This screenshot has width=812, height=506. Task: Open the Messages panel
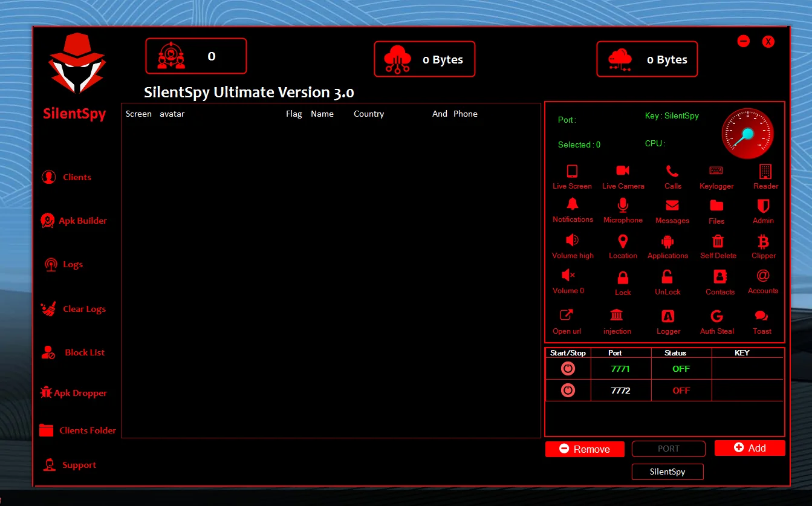tap(672, 210)
